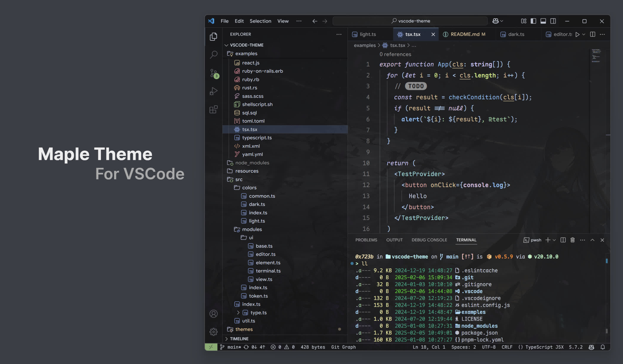Click the notifications bell in status bar
623x364 pixels.
coord(603,347)
